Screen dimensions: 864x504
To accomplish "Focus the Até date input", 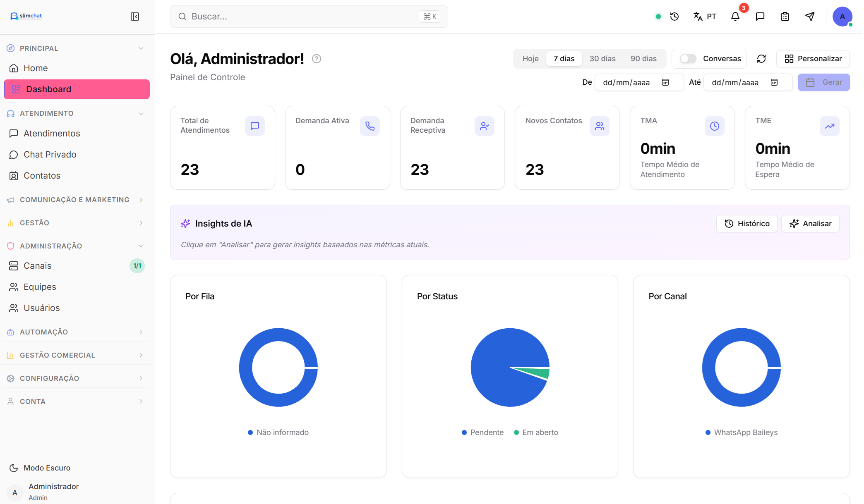I will click(x=748, y=82).
